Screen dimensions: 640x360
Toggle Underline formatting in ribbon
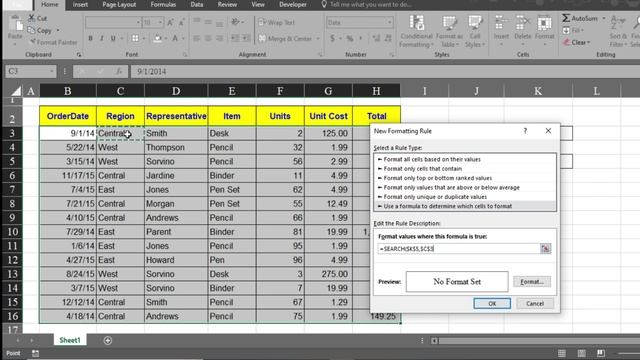click(113, 38)
